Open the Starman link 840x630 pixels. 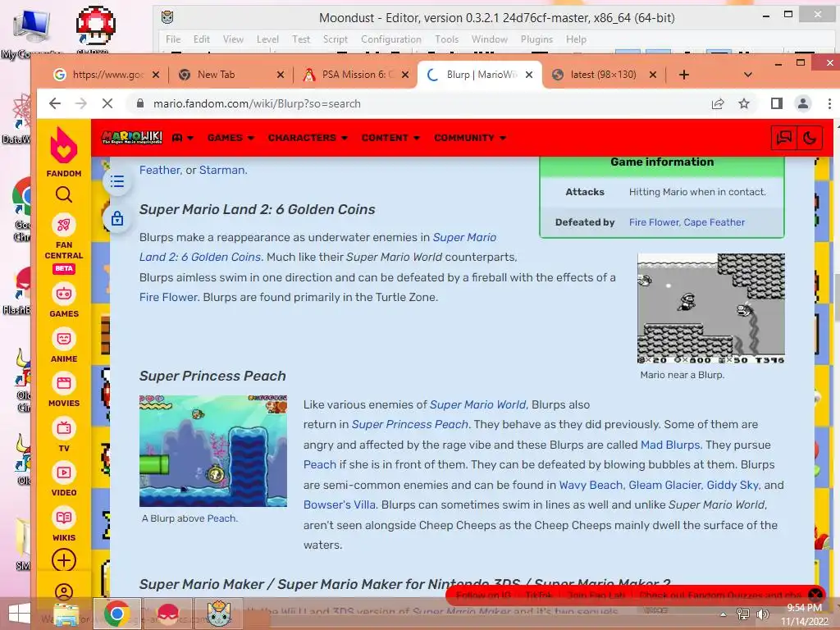click(221, 170)
